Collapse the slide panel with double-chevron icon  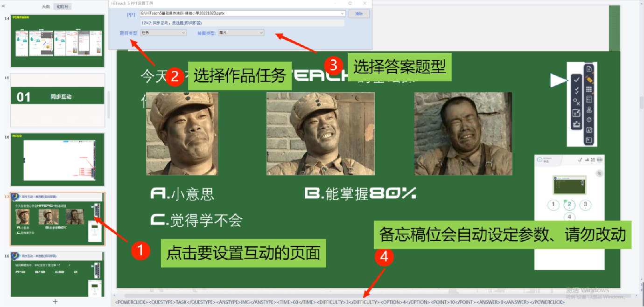(x=4, y=7)
